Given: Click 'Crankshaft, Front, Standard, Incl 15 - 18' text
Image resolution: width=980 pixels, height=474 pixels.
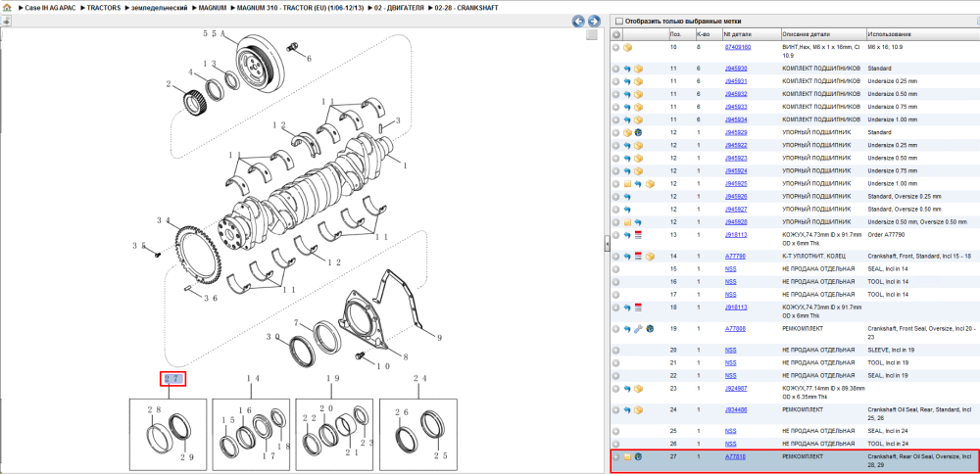Looking at the screenshot, I should click(x=919, y=256).
